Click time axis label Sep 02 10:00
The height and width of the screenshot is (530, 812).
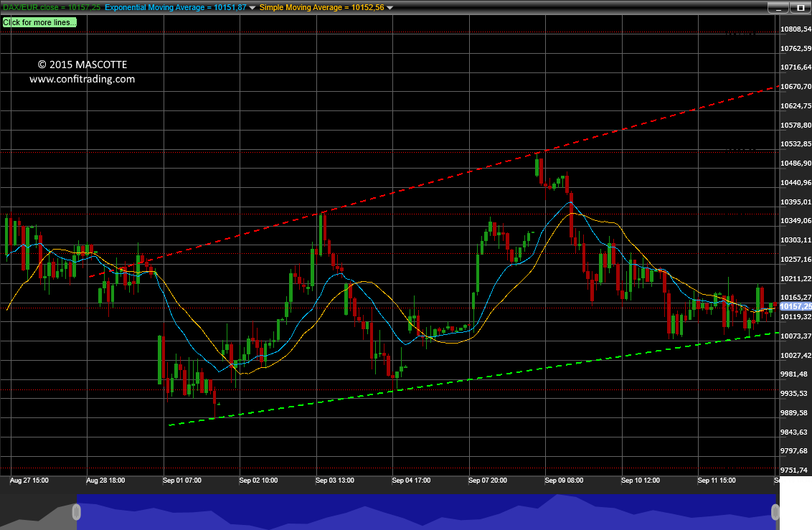pos(258,481)
